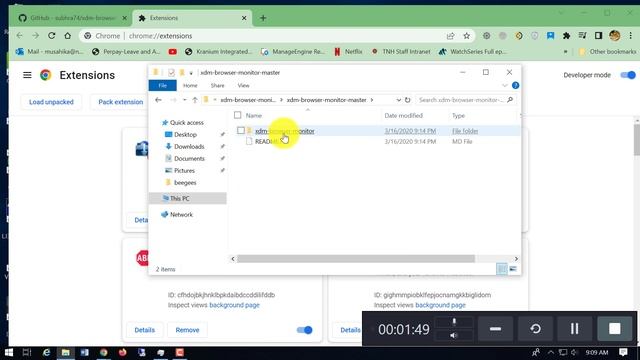Open Share tab in Explorer ribbon
640x360 pixels.
click(x=217, y=85)
